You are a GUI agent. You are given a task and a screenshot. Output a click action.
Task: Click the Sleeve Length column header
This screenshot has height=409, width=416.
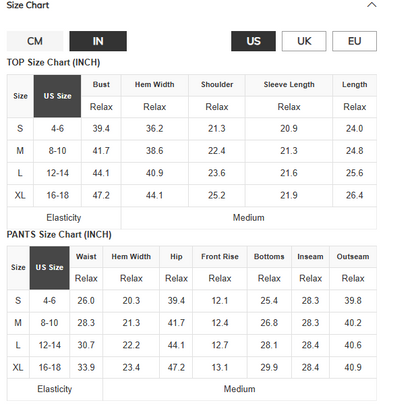[x=289, y=85]
